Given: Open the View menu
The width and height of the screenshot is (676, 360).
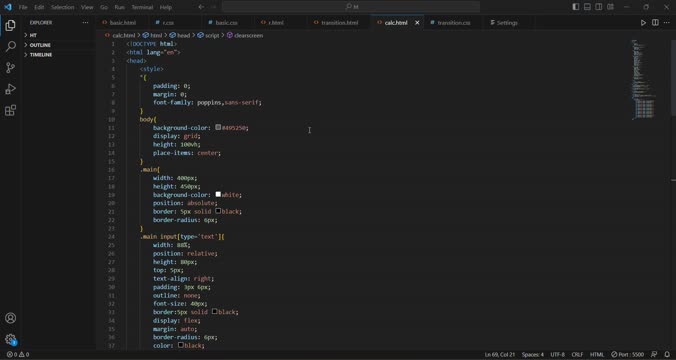Looking at the screenshot, I should tap(87, 7).
